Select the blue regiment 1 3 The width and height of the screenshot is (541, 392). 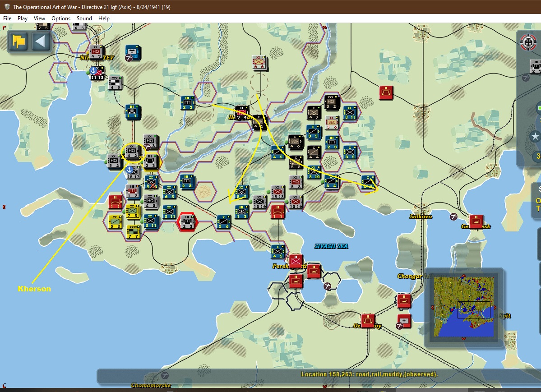[x=242, y=212]
